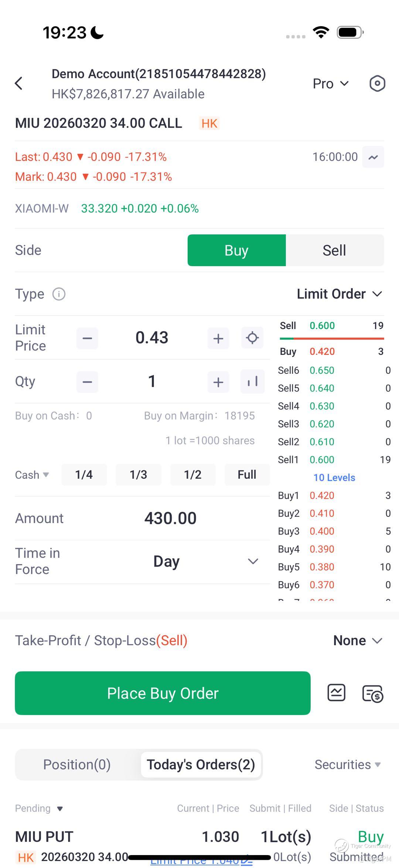This screenshot has height=868, width=399.
Task: Increase limit price with plus stepper
Action: click(218, 338)
